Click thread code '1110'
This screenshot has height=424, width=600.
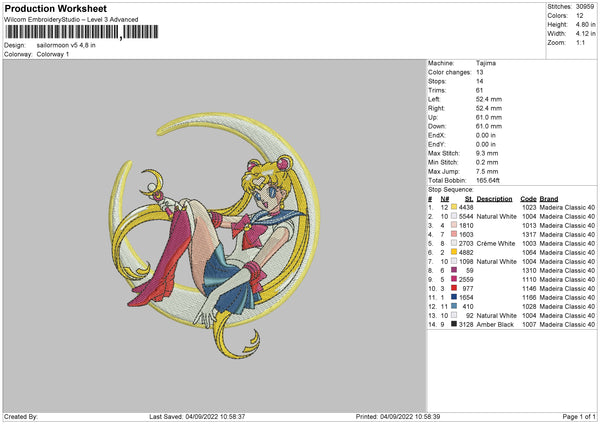529,279
